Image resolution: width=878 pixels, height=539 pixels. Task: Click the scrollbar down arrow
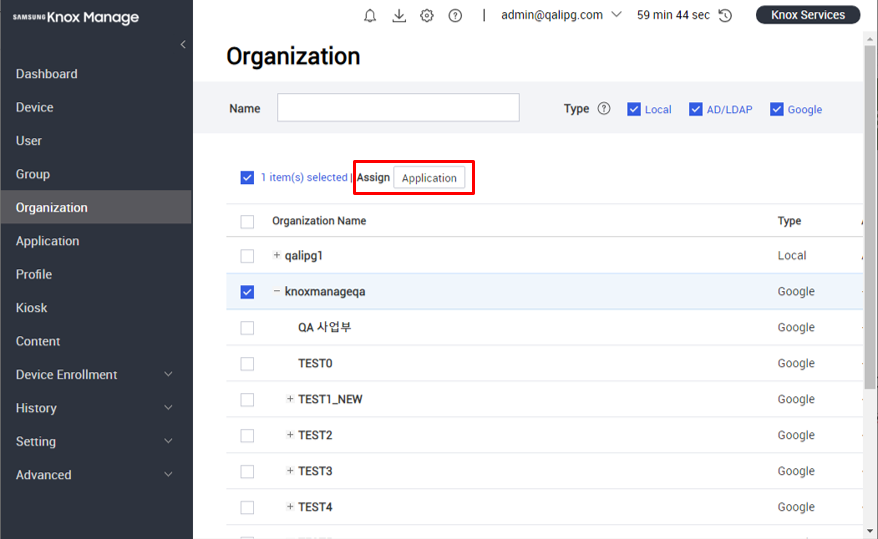870,531
